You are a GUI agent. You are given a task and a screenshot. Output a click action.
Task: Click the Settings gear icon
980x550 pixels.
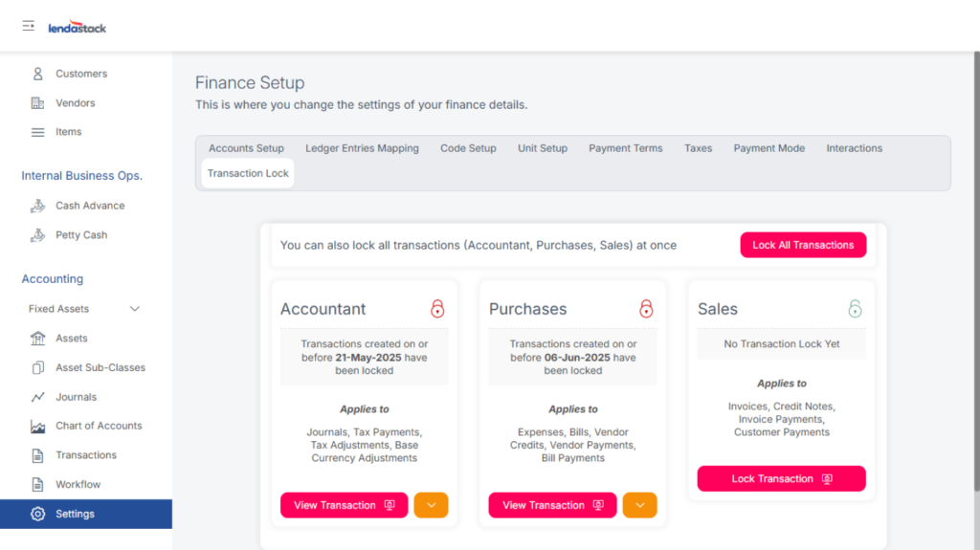(x=38, y=514)
